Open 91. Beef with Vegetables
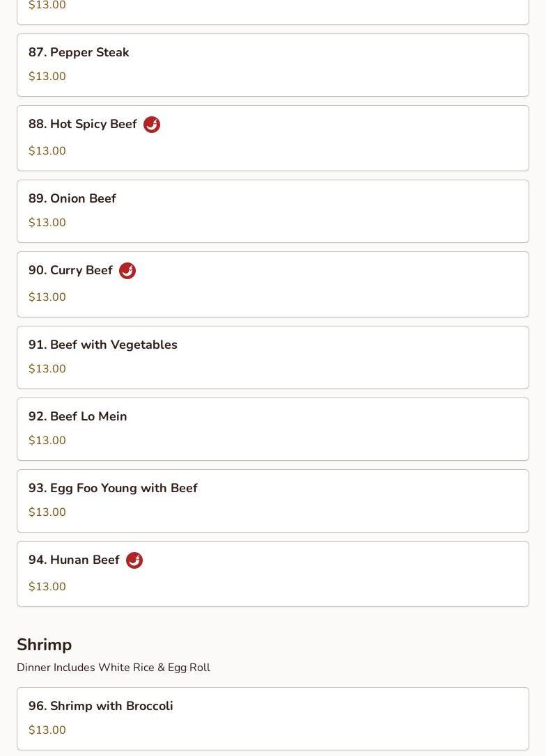546x756 pixels. (273, 357)
